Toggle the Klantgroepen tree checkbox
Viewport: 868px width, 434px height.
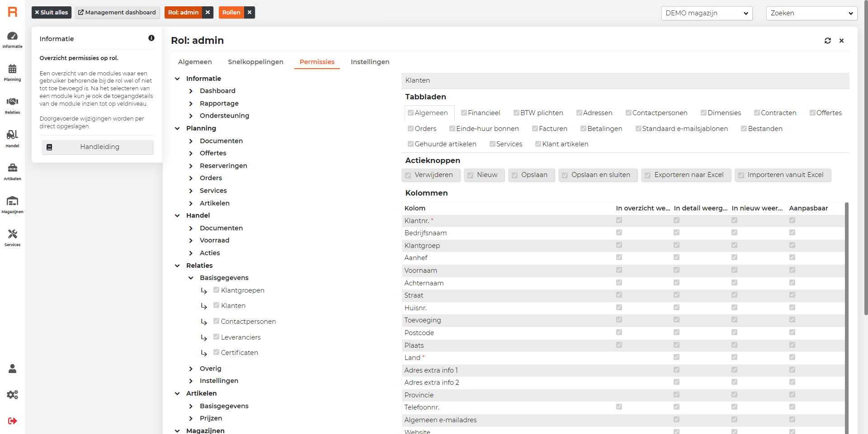click(x=216, y=290)
